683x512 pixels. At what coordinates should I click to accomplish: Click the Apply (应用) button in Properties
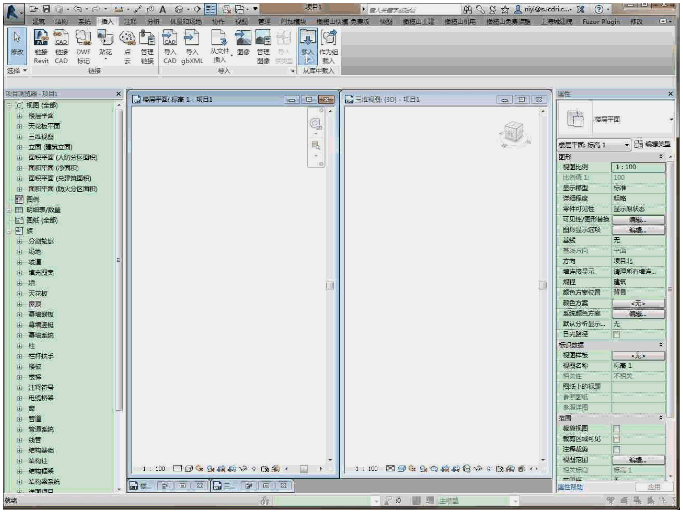653,487
